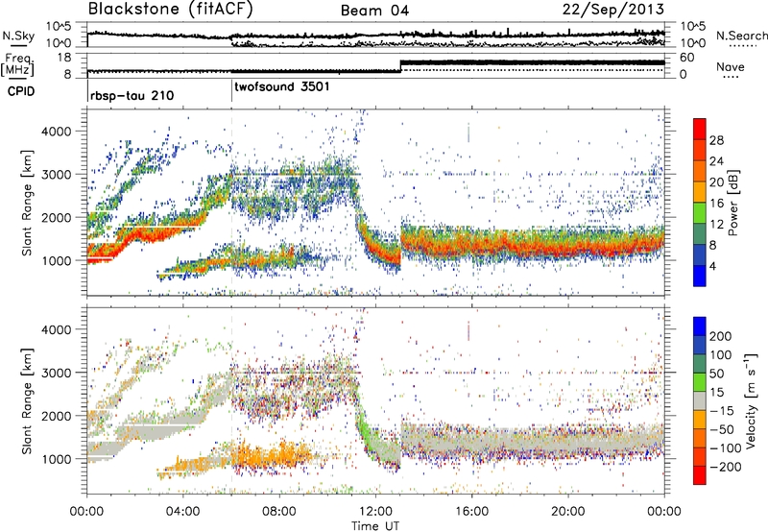Click the '24' label on Power color bar
The width and height of the screenshot is (768, 532).
(716, 161)
